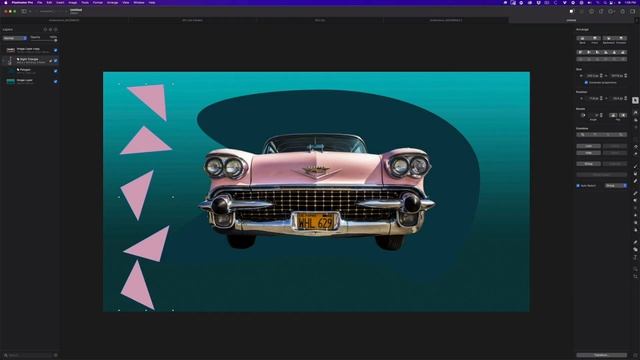Click the align bottom edges button
Image resolution: width=640 pixels, height=360 pixels.
(x=623, y=53)
